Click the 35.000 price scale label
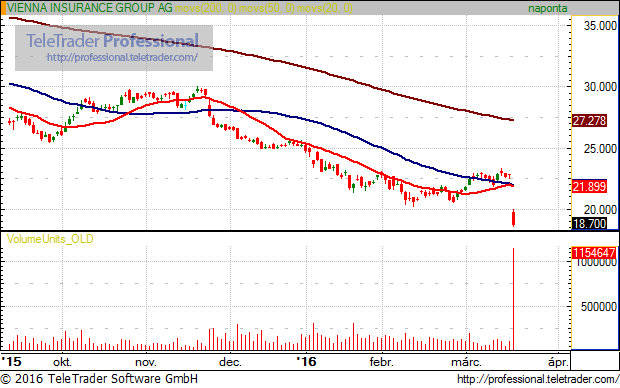Screen dimensions: 620x388 point(600,26)
